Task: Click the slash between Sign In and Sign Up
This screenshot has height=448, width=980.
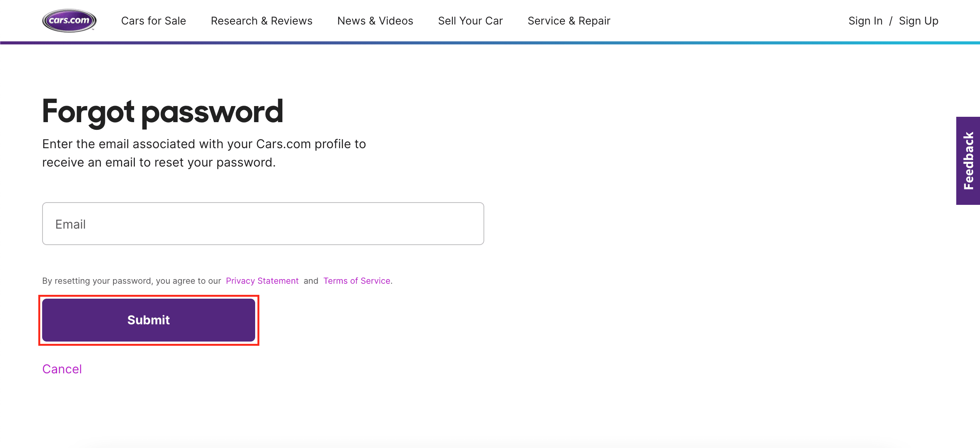Action: pos(891,21)
